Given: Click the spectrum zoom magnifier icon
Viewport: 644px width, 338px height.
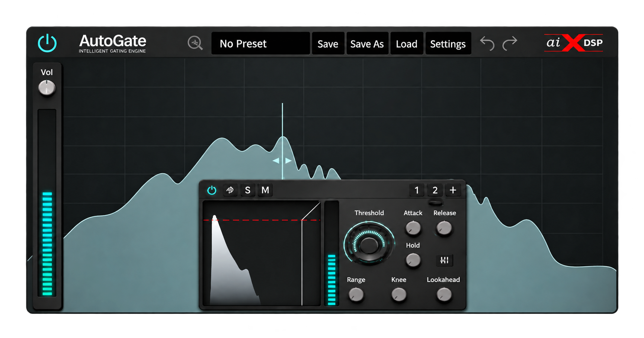Looking at the screenshot, I should click(195, 43).
